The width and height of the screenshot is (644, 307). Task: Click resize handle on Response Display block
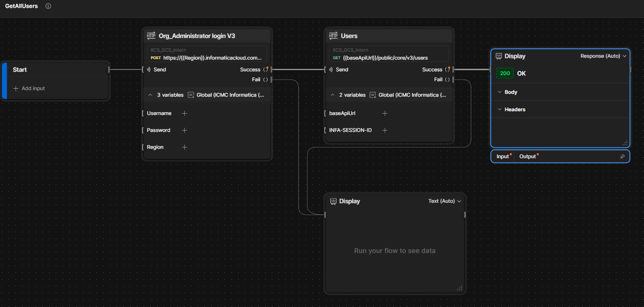tap(625, 143)
